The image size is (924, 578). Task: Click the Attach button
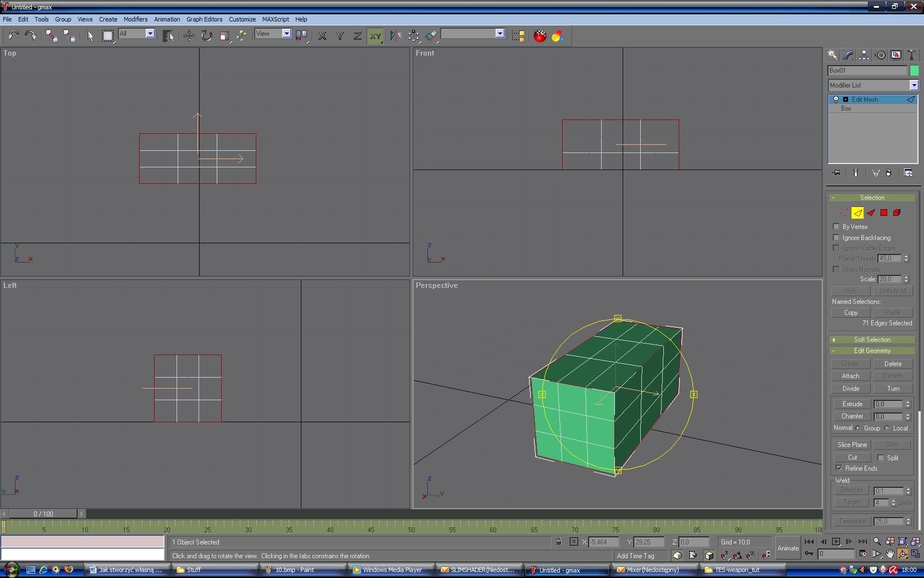pyautogui.click(x=850, y=376)
